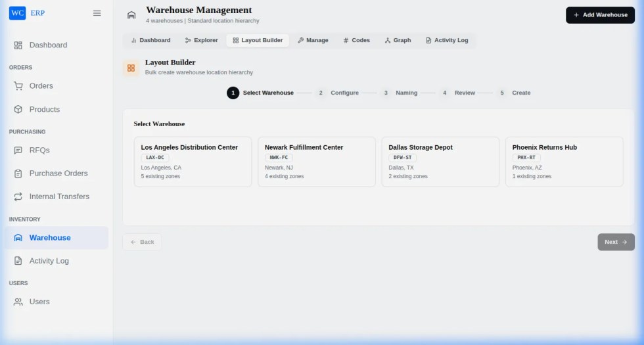Toggle the sidebar hamburger menu

click(x=97, y=13)
